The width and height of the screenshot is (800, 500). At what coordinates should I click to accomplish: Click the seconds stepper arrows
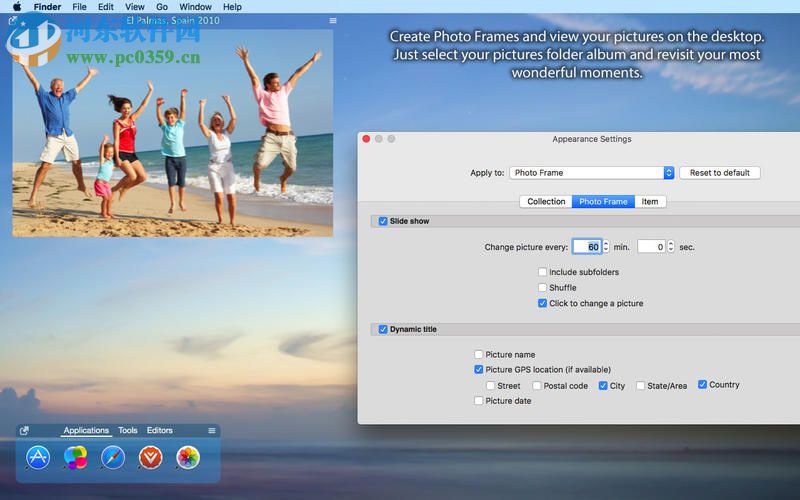pyautogui.click(x=670, y=246)
